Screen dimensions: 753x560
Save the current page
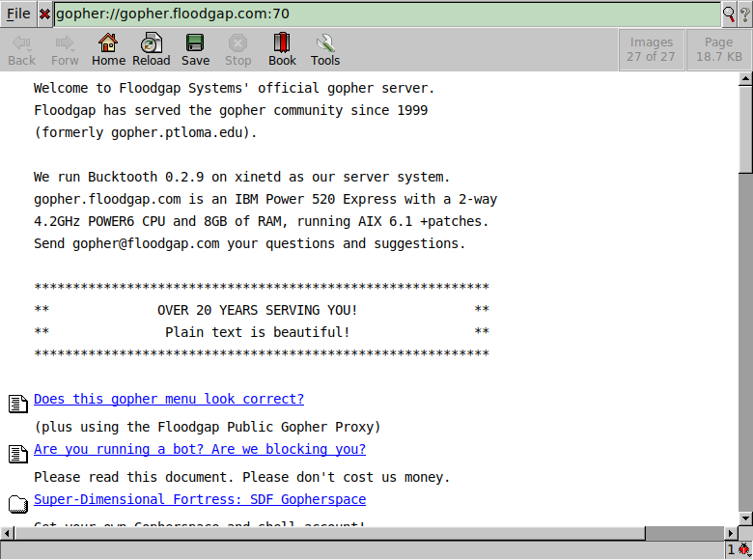195,50
